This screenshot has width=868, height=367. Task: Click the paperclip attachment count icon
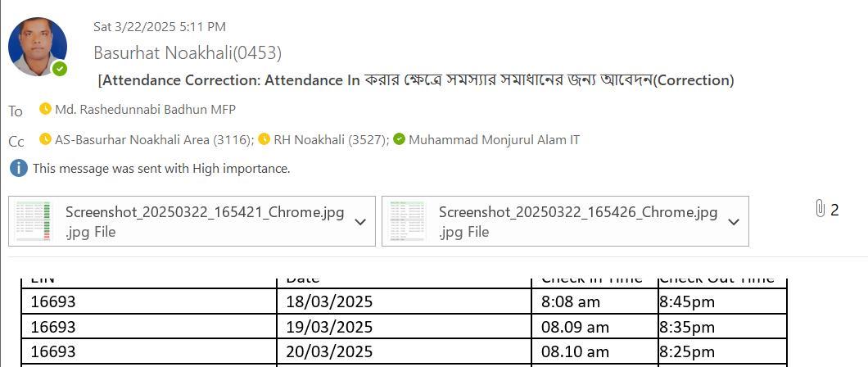pos(821,209)
